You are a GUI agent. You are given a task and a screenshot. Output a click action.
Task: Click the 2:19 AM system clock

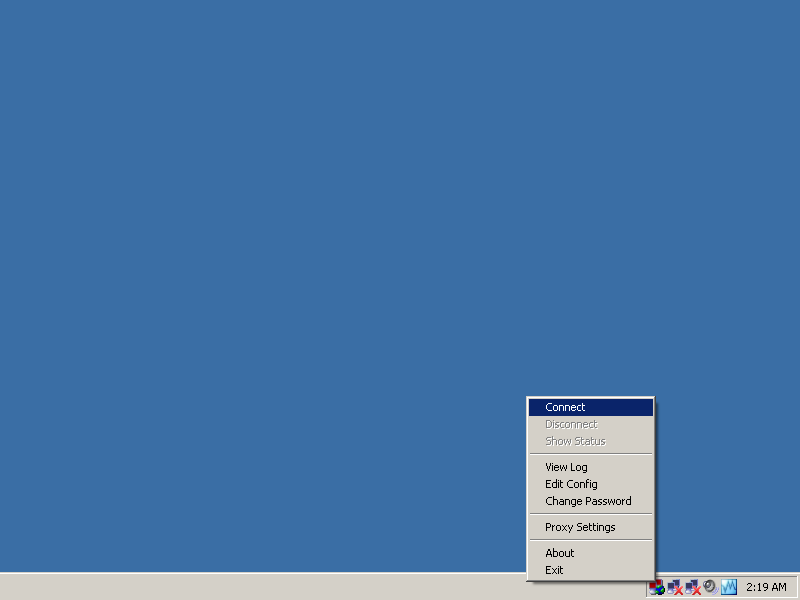pos(766,587)
